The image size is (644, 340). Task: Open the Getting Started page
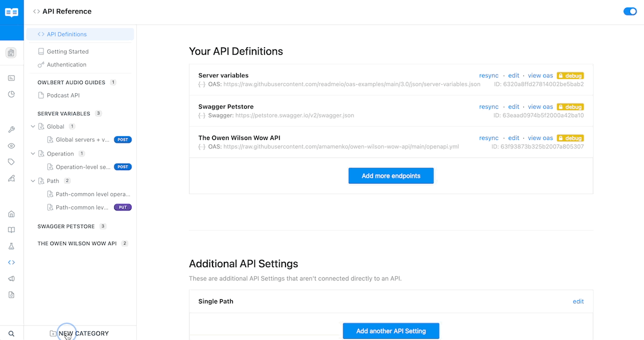[x=68, y=51]
